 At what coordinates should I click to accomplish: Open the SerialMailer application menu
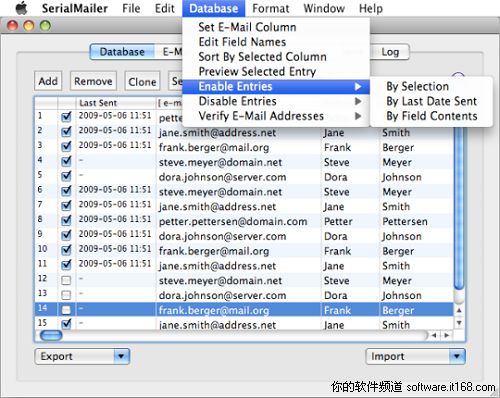tap(75, 8)
